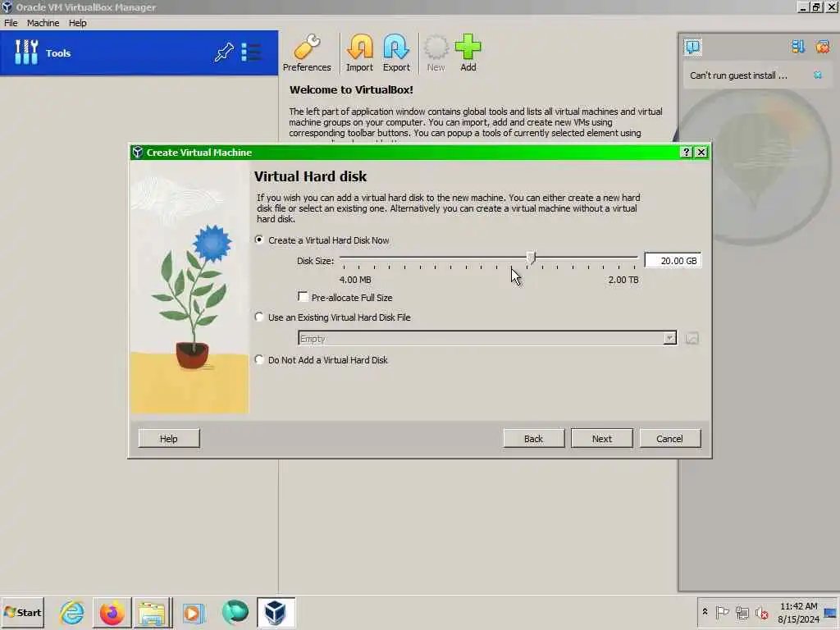Launch Firefox from the taskbar
This screenshot has width=840, height=630.
(x=112, y=612)
